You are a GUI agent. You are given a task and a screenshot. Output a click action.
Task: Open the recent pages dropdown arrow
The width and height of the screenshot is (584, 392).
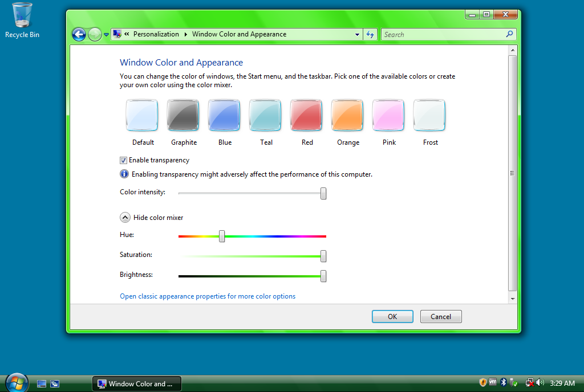pyautogui.click(x=106, y=35)
